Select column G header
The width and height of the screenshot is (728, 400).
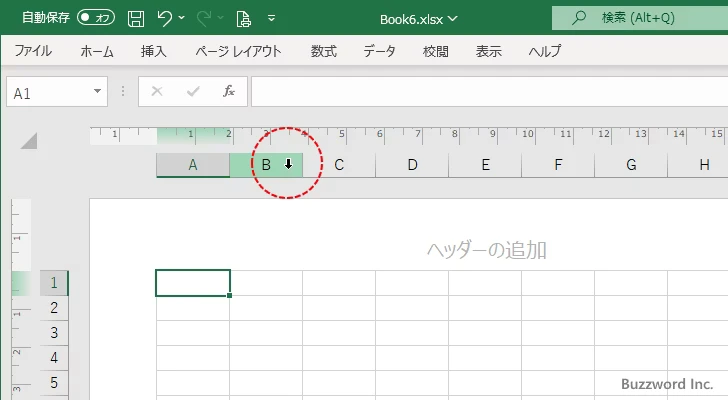pyautogui.click(x=631, y=165)
